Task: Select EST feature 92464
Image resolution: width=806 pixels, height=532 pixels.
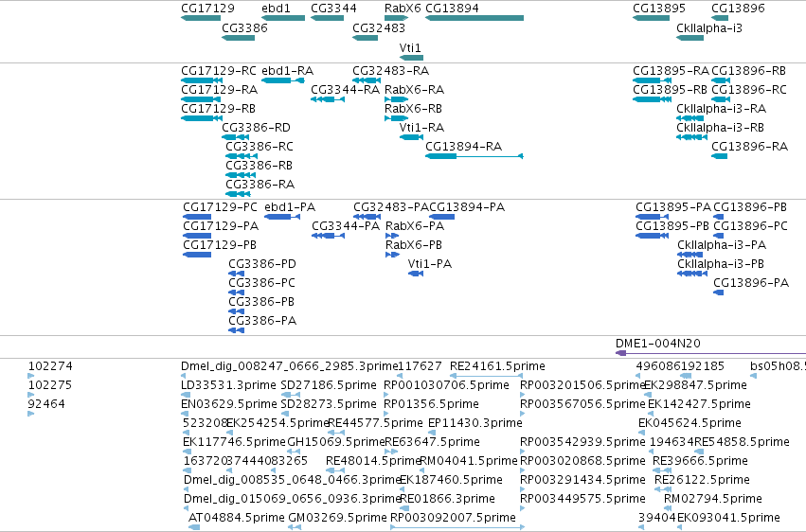Action: tap(31, 414)
